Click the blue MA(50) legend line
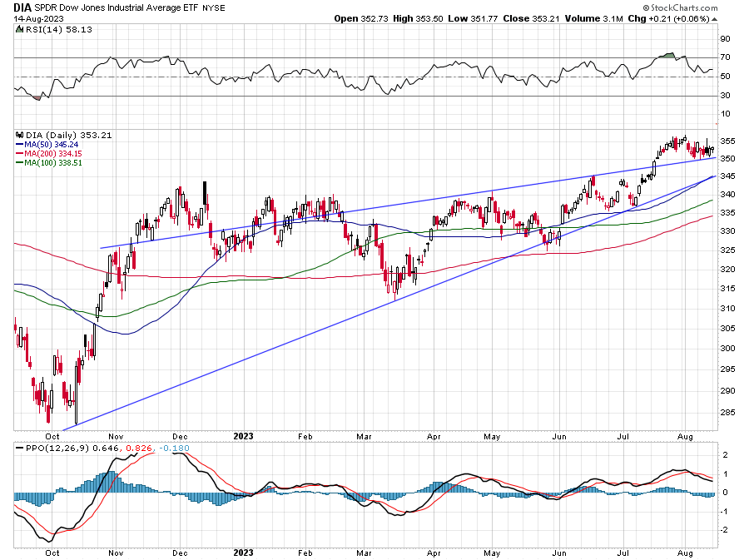749x560 pixels. point(20,144)
